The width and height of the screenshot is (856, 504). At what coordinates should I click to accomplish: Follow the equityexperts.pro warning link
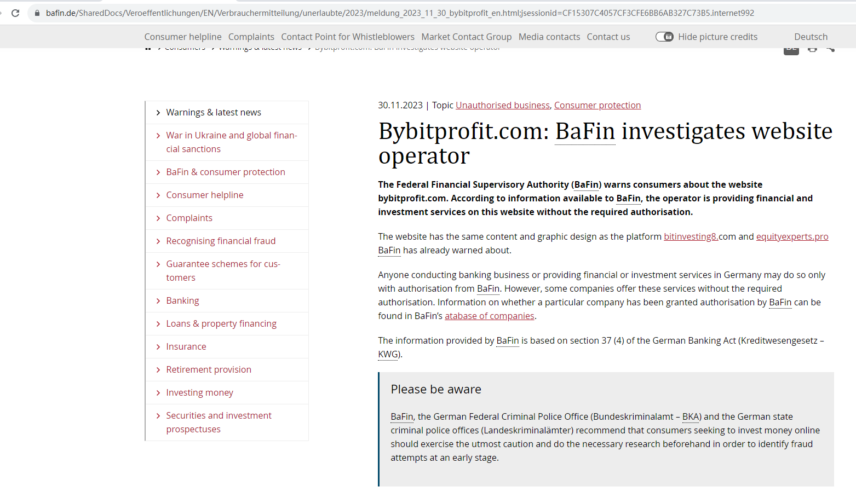tap(792, 236)
